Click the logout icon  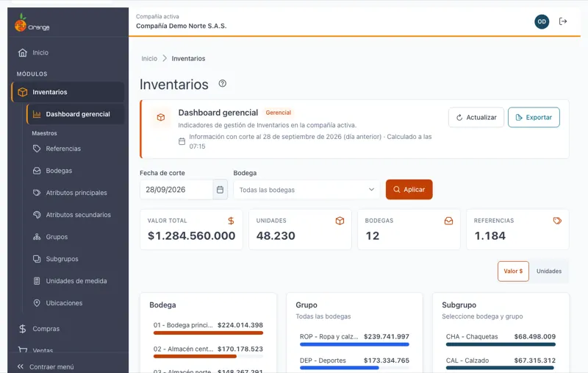563,21
